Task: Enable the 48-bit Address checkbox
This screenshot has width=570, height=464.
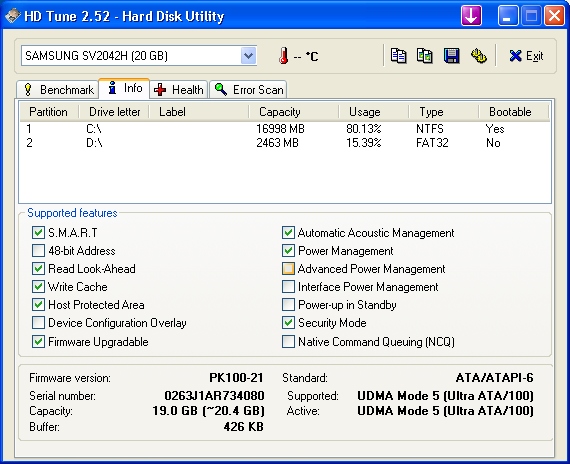Action: tap(38, 251)
